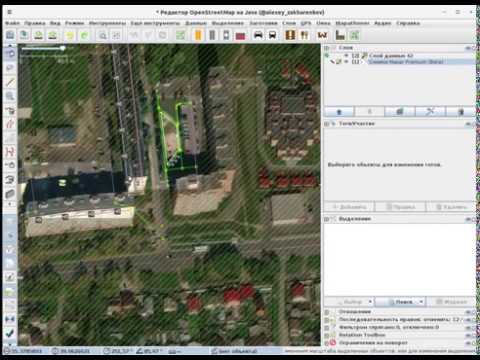The height and width of the screenshot is (360, 480).
Task: Click the Правка tag button
Action: point(400,207)
